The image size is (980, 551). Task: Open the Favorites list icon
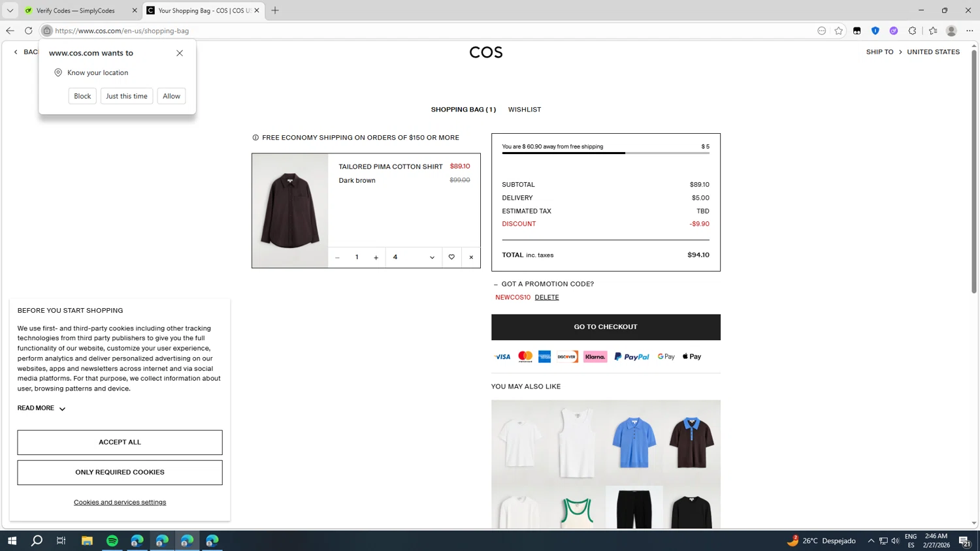pos(933,31)
